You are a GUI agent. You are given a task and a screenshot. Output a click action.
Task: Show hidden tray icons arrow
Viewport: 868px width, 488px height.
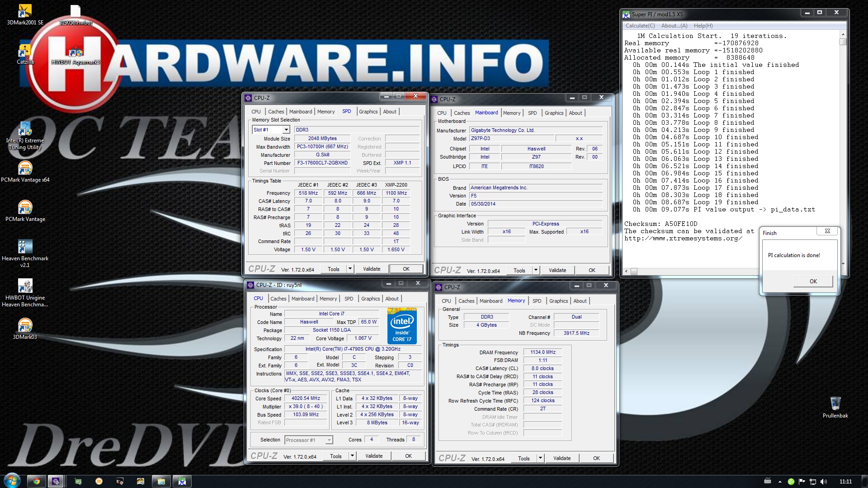click(780, 482)
